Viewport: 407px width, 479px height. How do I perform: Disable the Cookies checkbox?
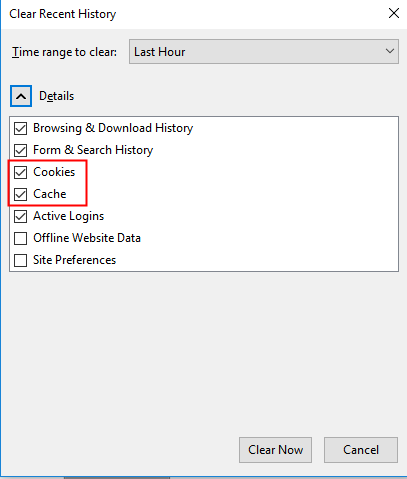20,172
